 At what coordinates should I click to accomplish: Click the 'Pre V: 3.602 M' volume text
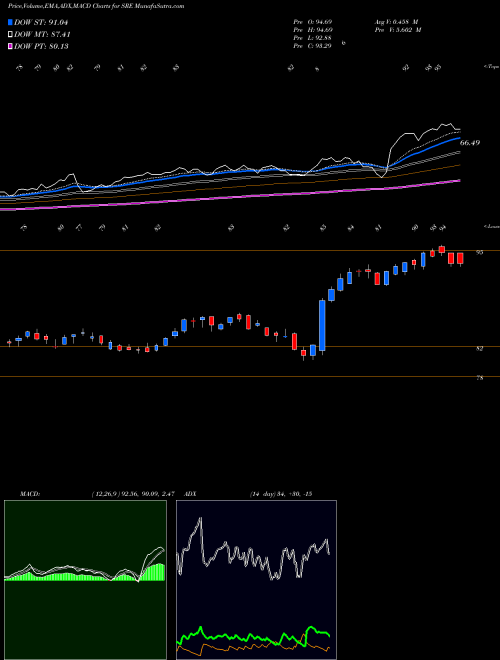[398, 30]
